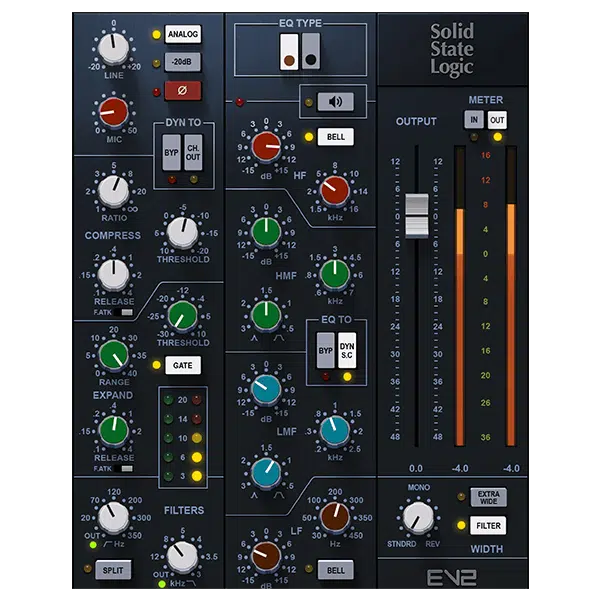Click the green RANGE knob

click(x=114, y=355)
